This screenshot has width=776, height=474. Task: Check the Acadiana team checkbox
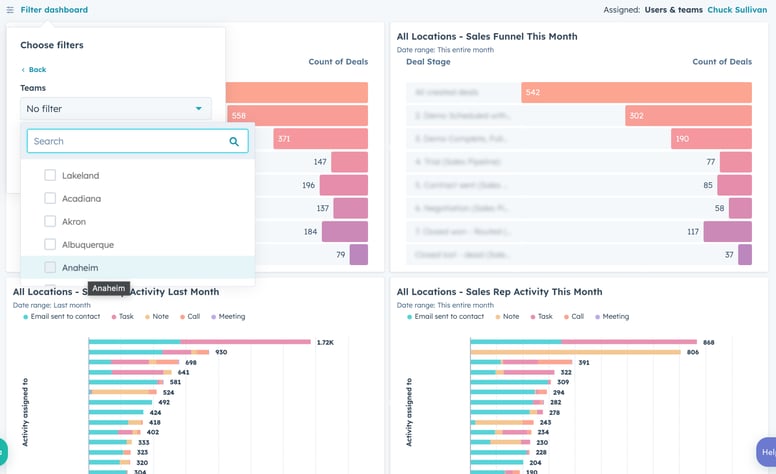click(50, 198)
